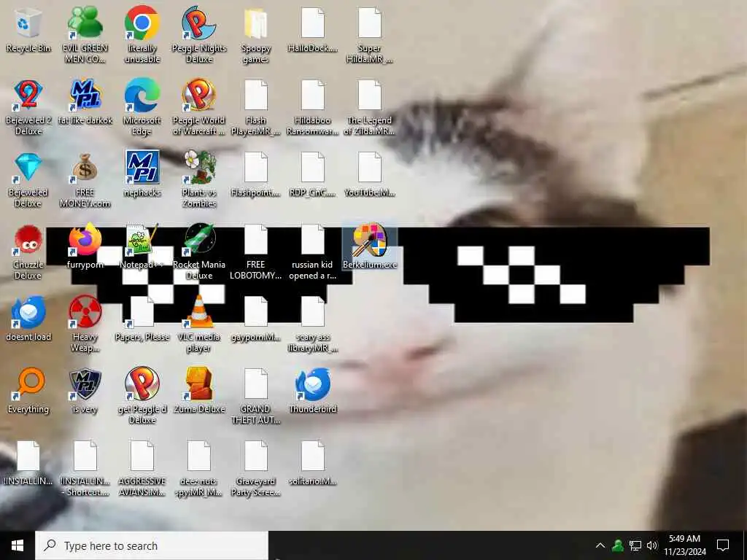
Task: Launch the Notepad++ shortcut
Action: click(142, 246)
